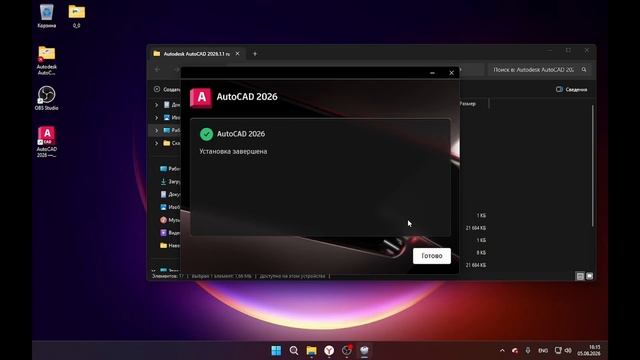The height and width of the screenshot is (360, 640).
Task: Open network settings tray icon
Action: click(558, 351)
